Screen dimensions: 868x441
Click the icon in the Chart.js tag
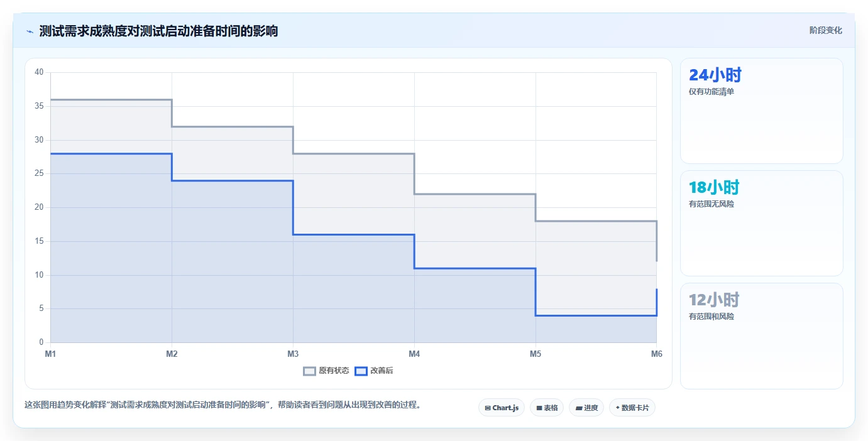coord(488,408)
